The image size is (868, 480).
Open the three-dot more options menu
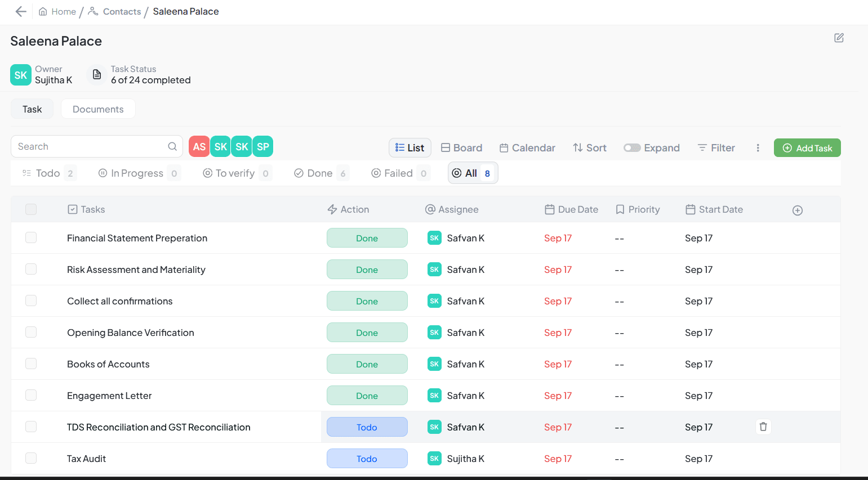coord(758,148)
